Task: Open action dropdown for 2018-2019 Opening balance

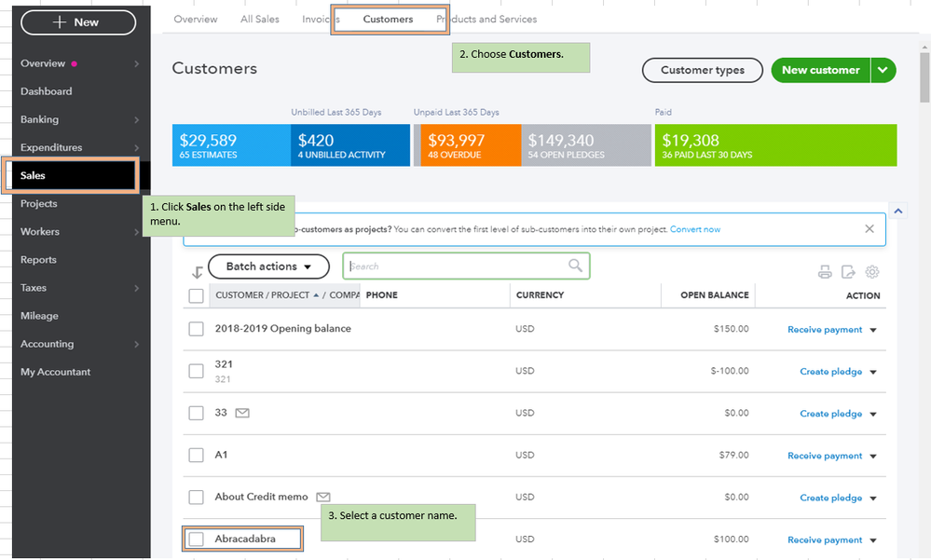Action: coord(873,330)
